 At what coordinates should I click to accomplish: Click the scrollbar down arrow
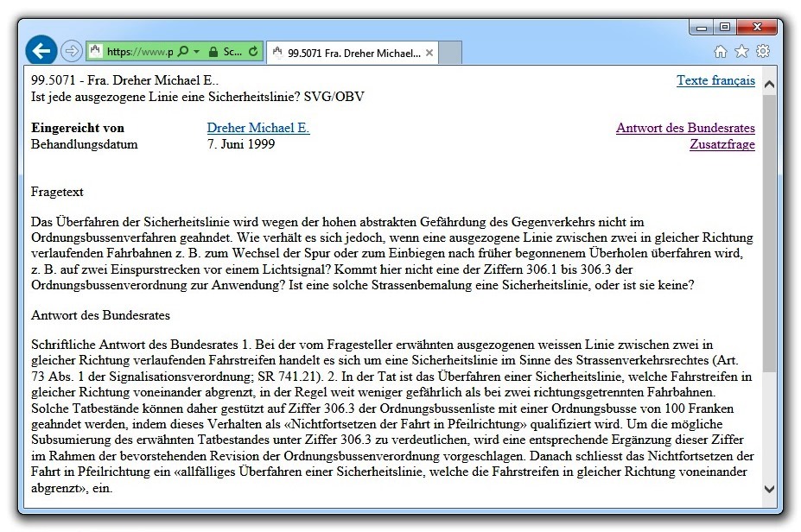click(769, 489)
